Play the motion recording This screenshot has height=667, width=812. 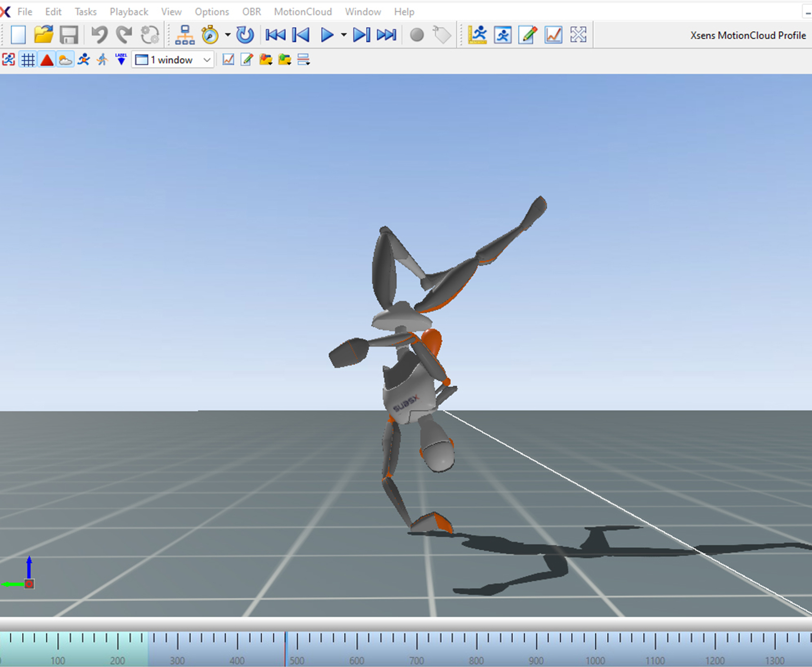pyautogui.click(x=327, y=35)
